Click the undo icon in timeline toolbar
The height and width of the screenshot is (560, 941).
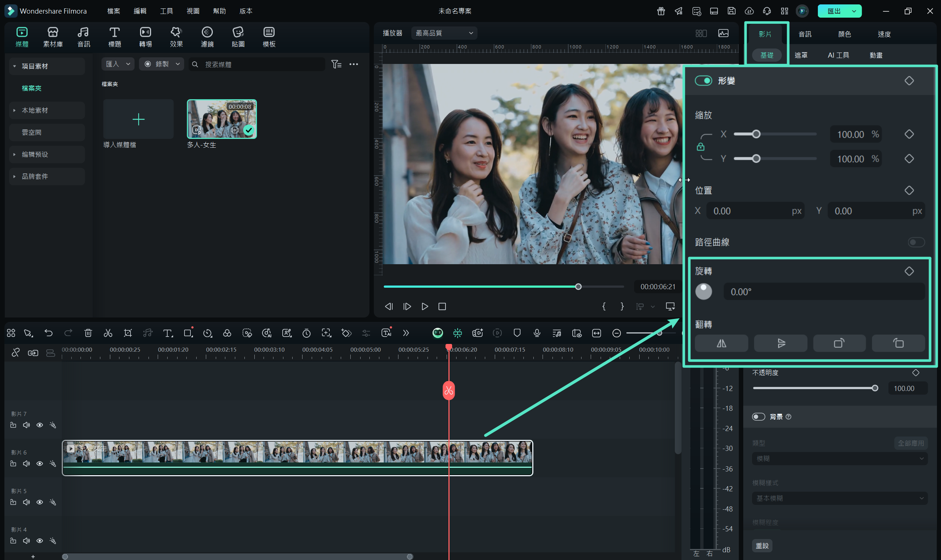pos(48,333)
